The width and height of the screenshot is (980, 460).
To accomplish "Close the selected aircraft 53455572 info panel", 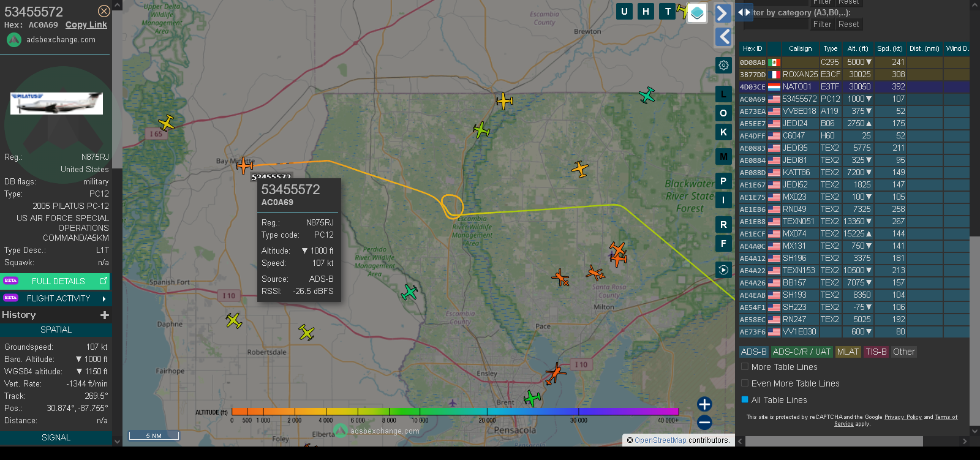I will [104, 11].
